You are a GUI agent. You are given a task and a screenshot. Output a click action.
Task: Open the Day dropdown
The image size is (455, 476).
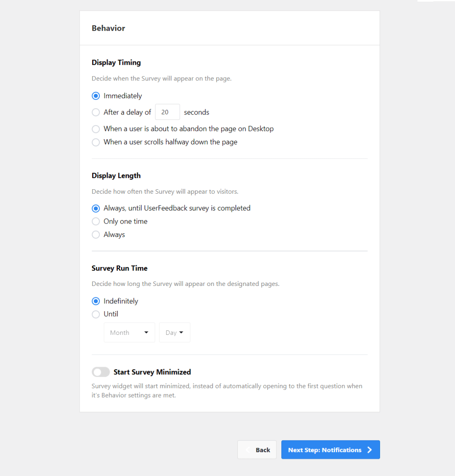click(174, 332)
